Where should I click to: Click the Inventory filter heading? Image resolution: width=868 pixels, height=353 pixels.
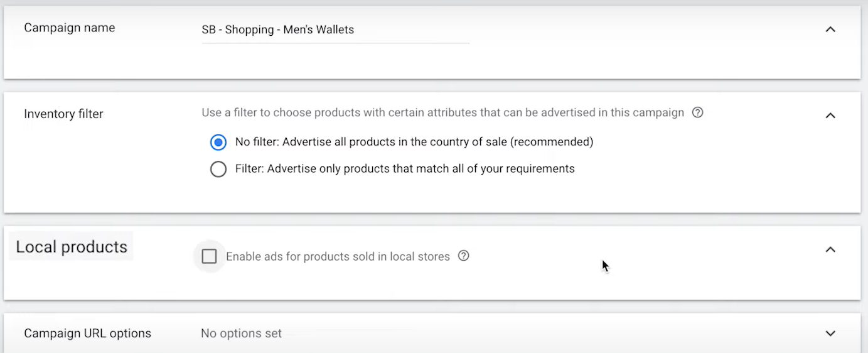pyautogui.click(x=63, y=114)
